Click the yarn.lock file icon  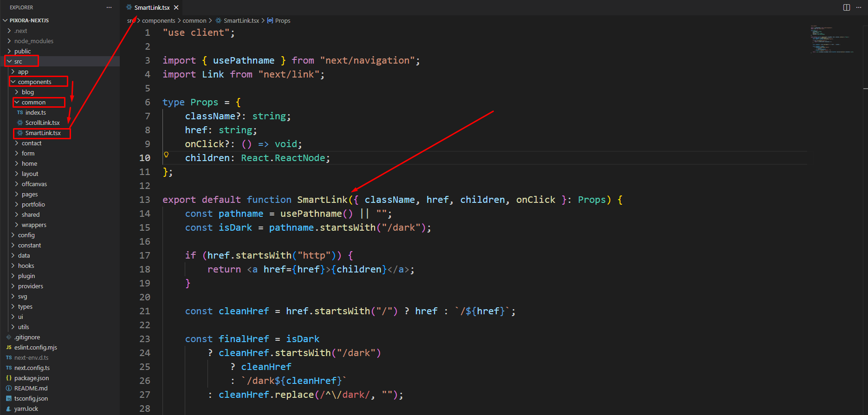coord(9,409)
